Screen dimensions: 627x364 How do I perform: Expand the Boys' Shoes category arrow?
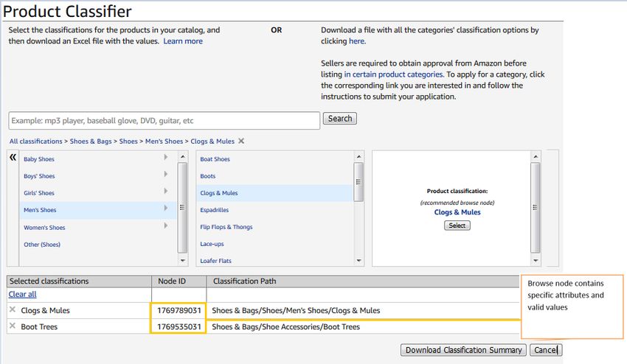pos(165,174)
